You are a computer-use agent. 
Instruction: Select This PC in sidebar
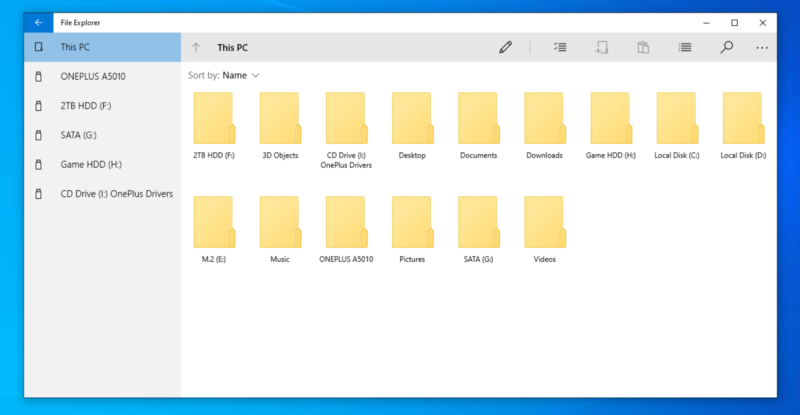tap(103, 47)
